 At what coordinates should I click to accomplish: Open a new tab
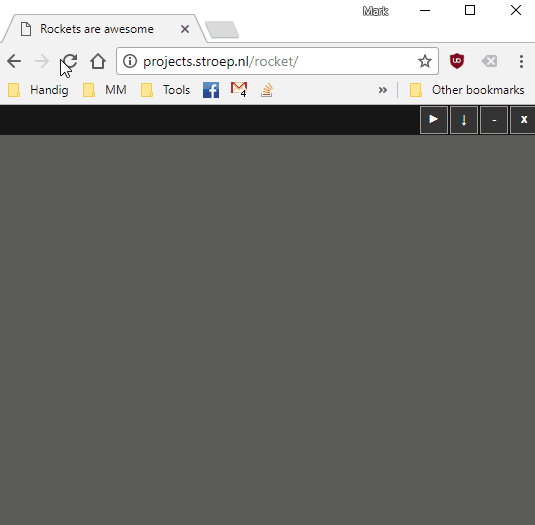(x=222, y=30)
